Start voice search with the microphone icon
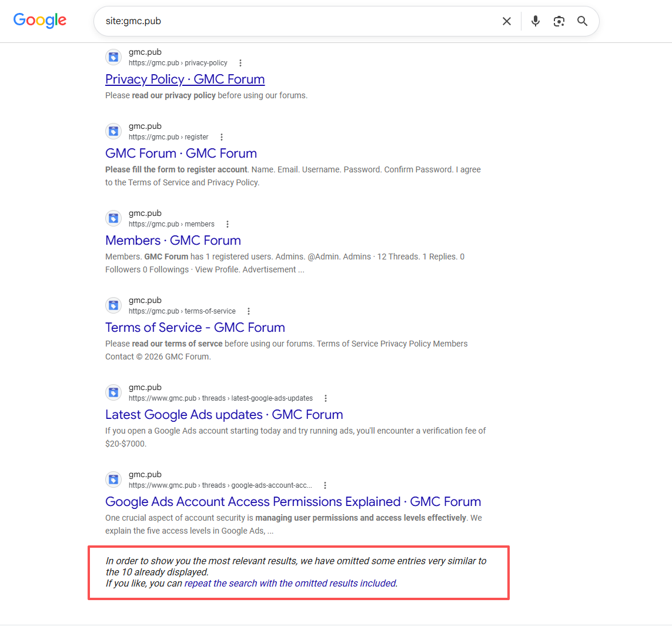672x626 pixels. pos(535,21)
